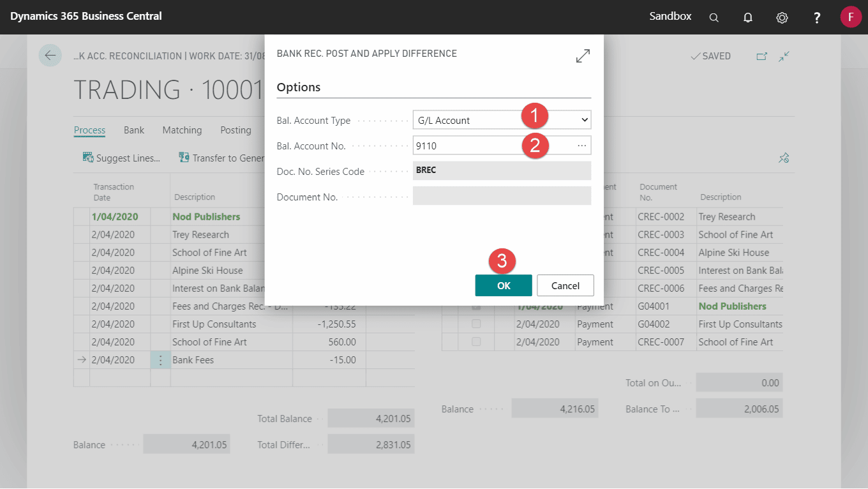Toggle checkbox for First Up Consultants ledger entry
The height and width of the screenshot is (489, 868).
pyautogui.click(x=476, y=324)
